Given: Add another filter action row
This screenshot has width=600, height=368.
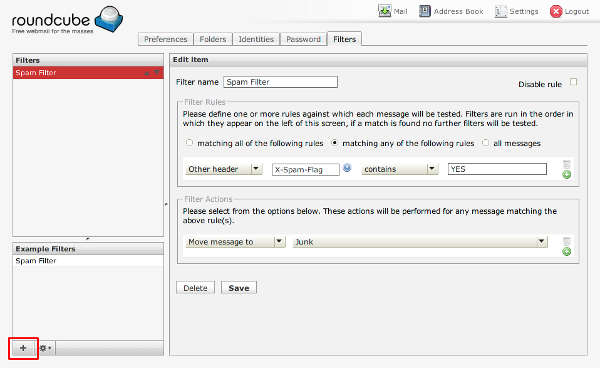Looking at the screenshot, I should [x=567, y=252].
